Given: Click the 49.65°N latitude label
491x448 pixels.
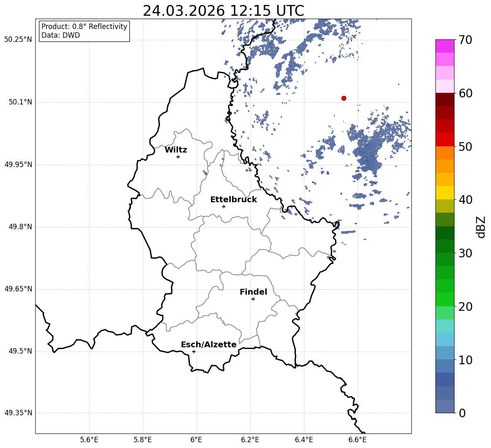Looking at the screenshot, I should [18, 289].
